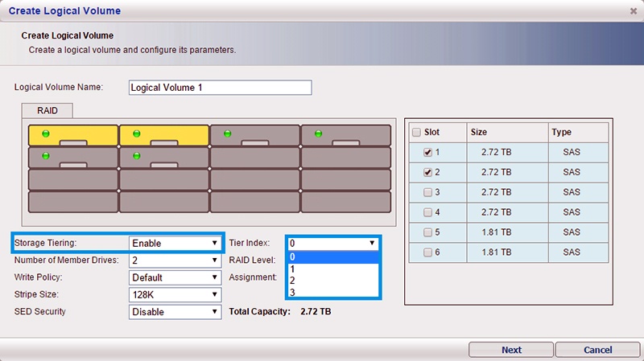
Task: Click the 2.72 TB size for slot 3
Action: (x=496, y=192)
